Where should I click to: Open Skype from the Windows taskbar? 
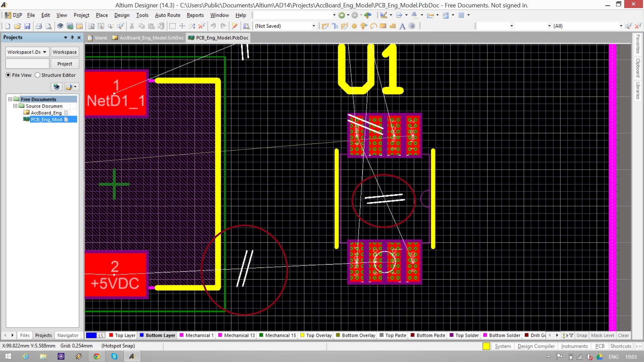114,356
